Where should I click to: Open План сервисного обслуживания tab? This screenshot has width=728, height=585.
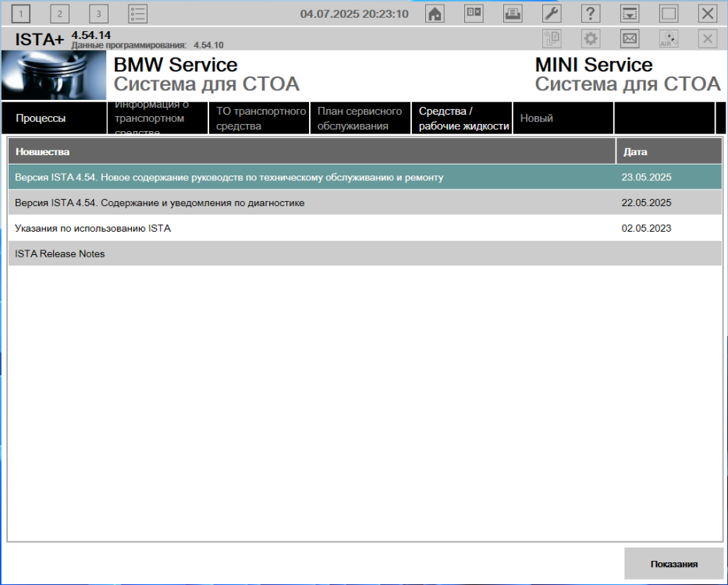pos(360,118)
